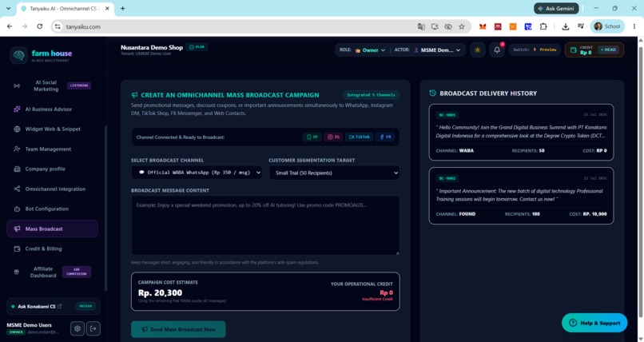644x342 pixels.
Task: Open the Company profile menu item
Action: click(52, 169)
